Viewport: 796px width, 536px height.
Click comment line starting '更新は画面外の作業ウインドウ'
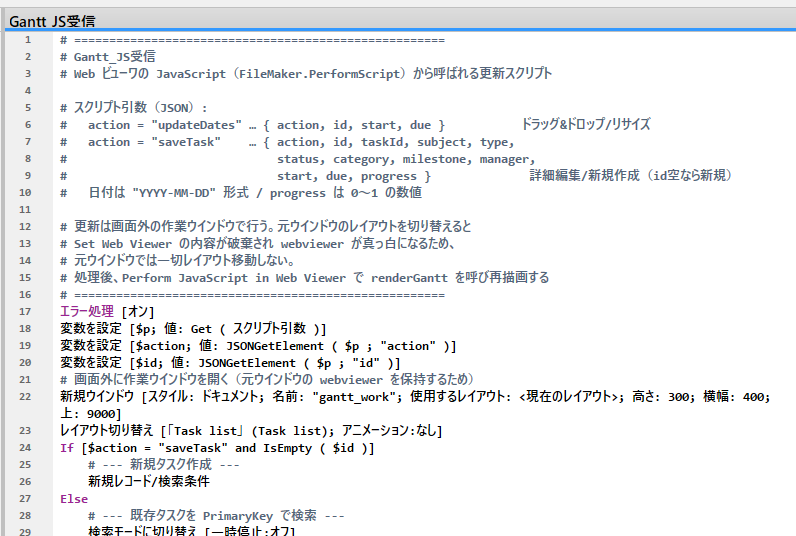(266, 226)
